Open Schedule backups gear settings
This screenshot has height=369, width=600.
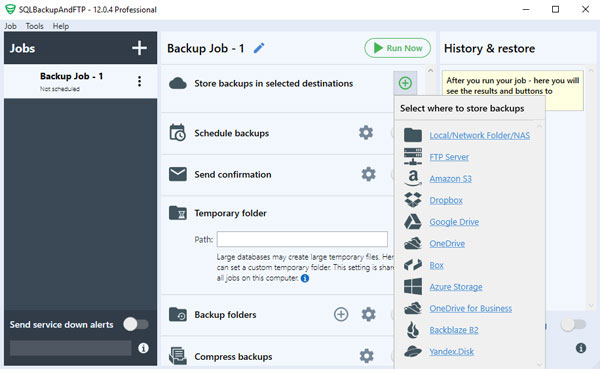pyautogui.click(x=366, y=133)
